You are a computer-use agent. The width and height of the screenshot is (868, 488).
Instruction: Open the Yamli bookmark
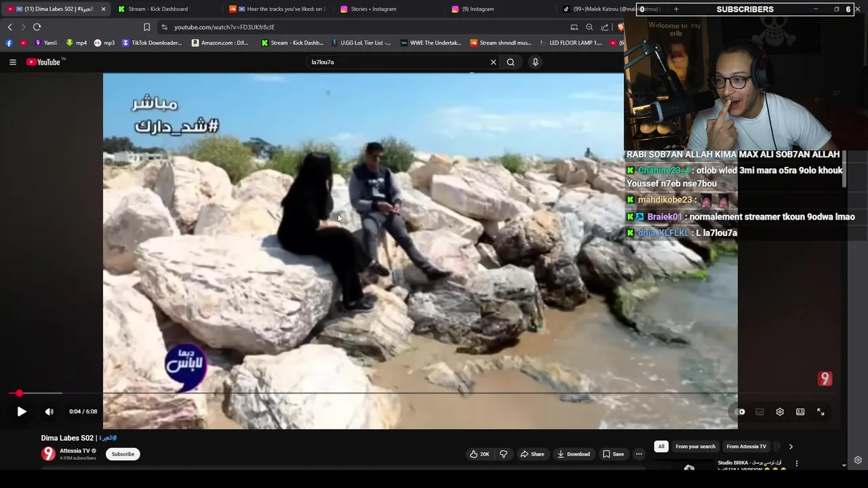tap(45, 43)
